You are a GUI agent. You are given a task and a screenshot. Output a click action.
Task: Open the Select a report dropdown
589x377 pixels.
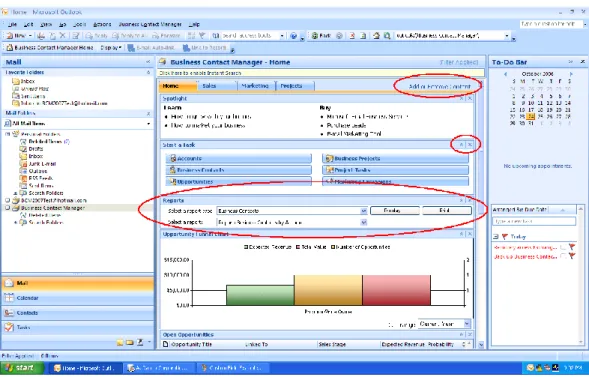coord(364,222)
